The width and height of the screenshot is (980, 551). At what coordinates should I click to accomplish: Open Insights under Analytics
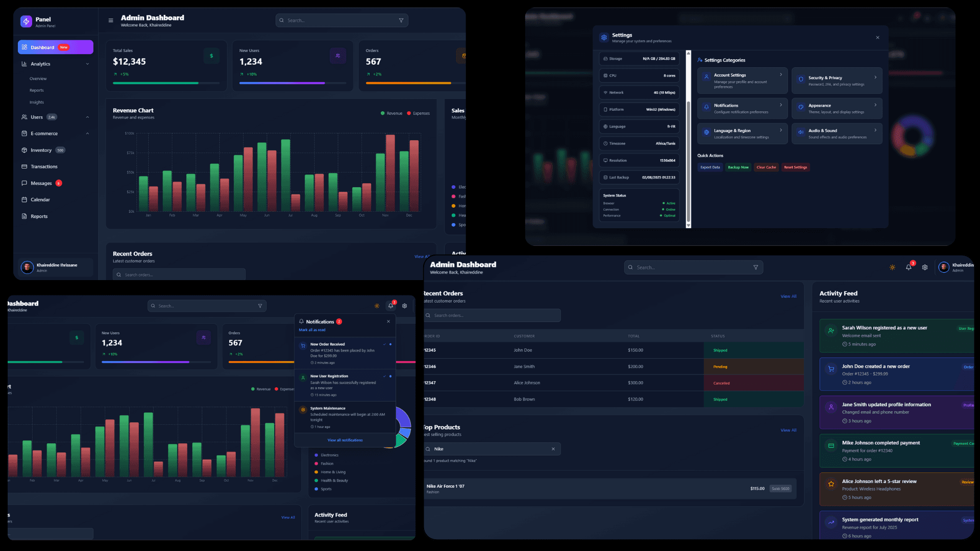[x=37, y=102]
